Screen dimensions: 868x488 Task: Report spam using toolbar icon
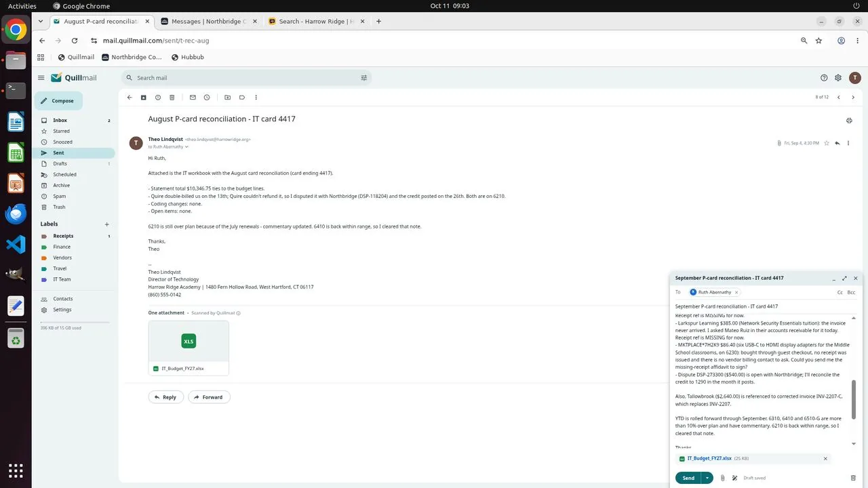[x=158, y=98]
